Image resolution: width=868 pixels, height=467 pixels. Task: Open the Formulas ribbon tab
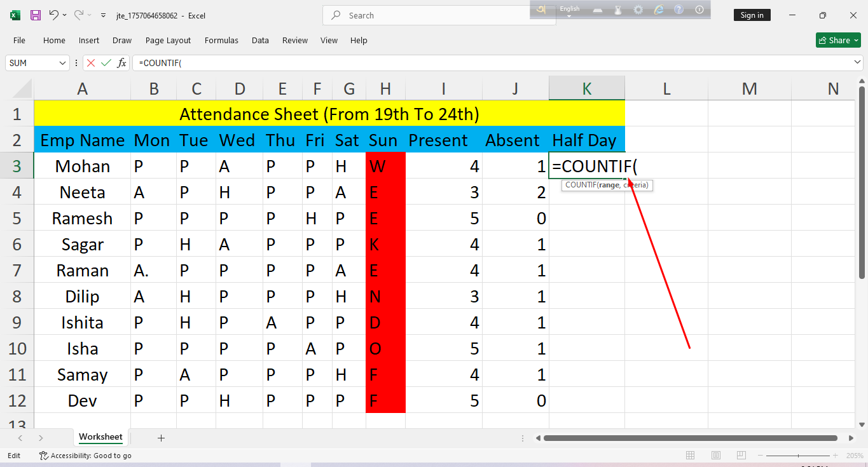pyautogui.click(x=221, y=40)
